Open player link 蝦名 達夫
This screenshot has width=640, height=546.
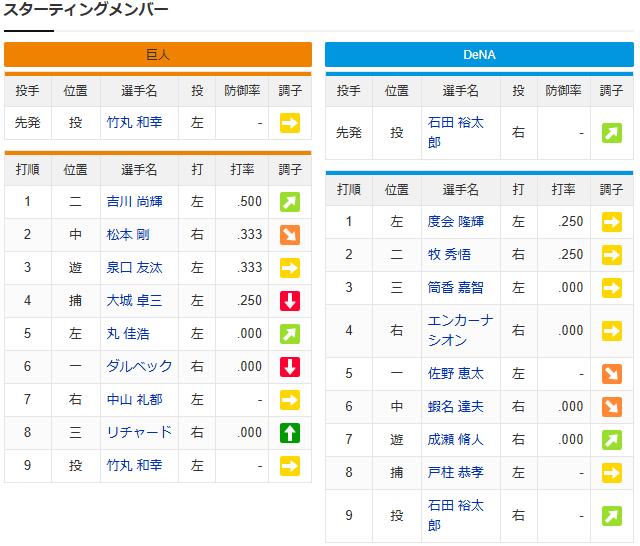pyautogui.click(x=456, y=407)
